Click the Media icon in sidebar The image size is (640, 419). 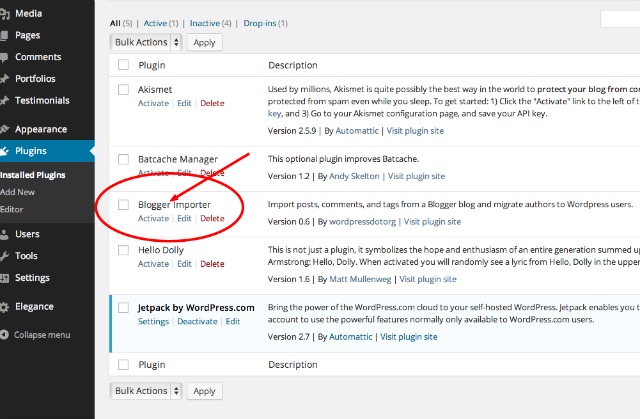point(4,14)
